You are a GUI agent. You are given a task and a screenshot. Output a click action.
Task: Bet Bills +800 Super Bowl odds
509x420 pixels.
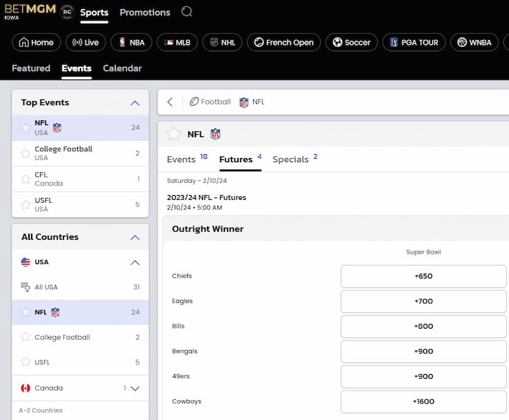(x=423, y=327)
